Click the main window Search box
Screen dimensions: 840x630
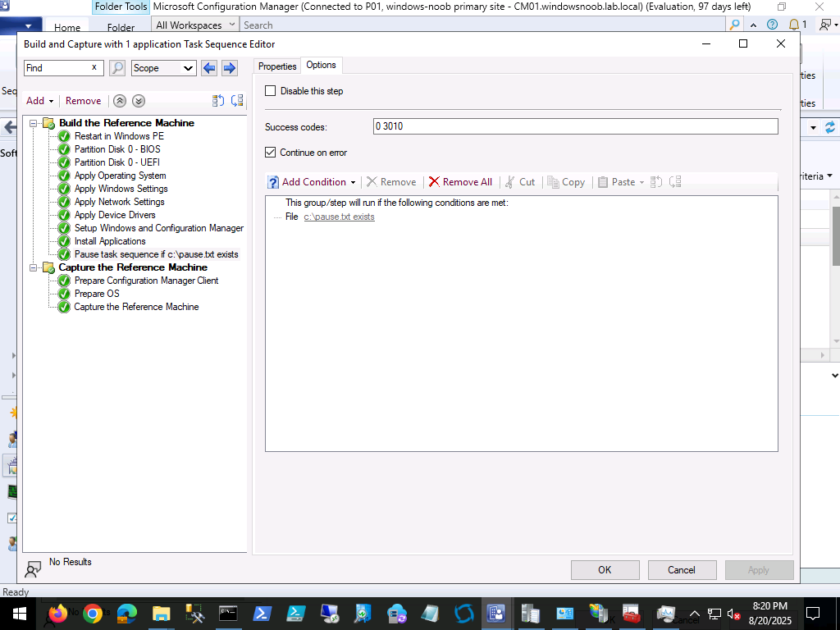[482, 25]
